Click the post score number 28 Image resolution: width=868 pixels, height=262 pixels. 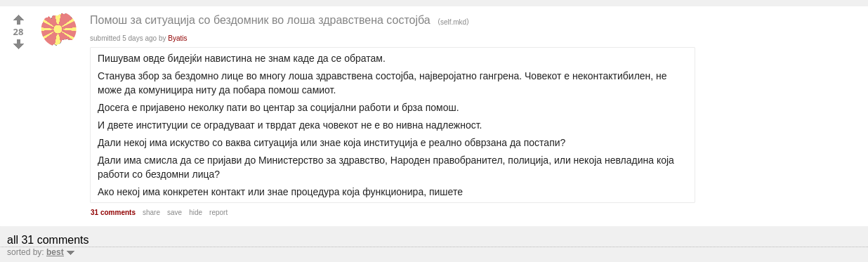(x=18, y=32)
